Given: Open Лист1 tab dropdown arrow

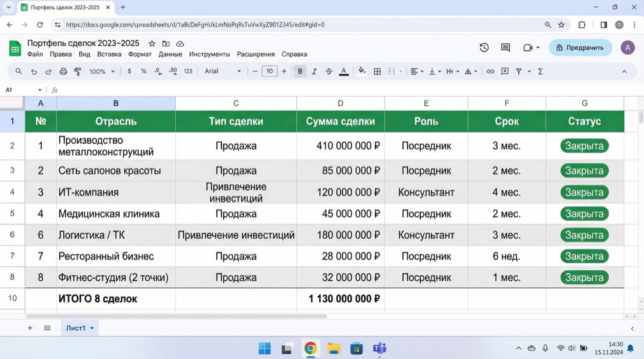Looking at the screenshot, I should click(91, 328).
